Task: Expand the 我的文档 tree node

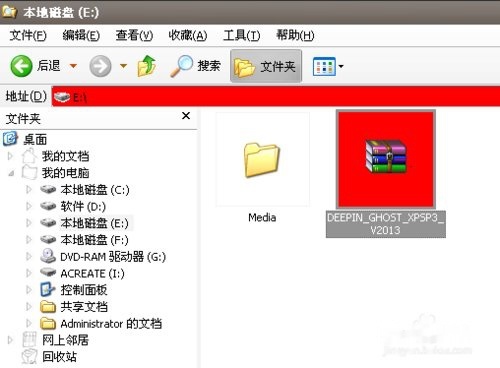Action: 10,156
